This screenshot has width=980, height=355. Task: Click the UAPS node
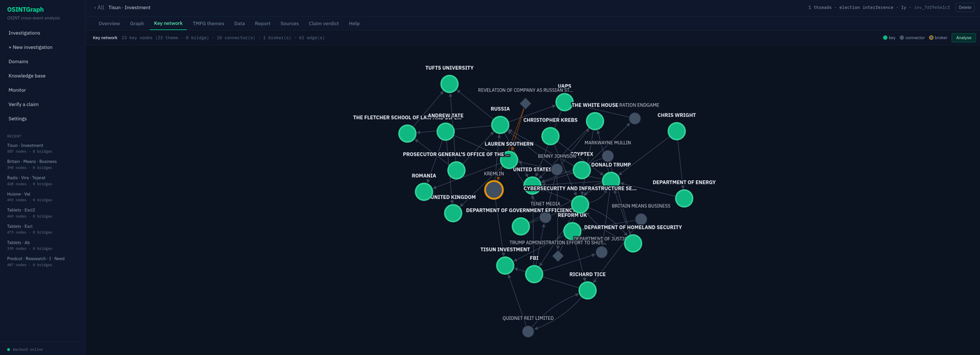click(x=564, y=102)
